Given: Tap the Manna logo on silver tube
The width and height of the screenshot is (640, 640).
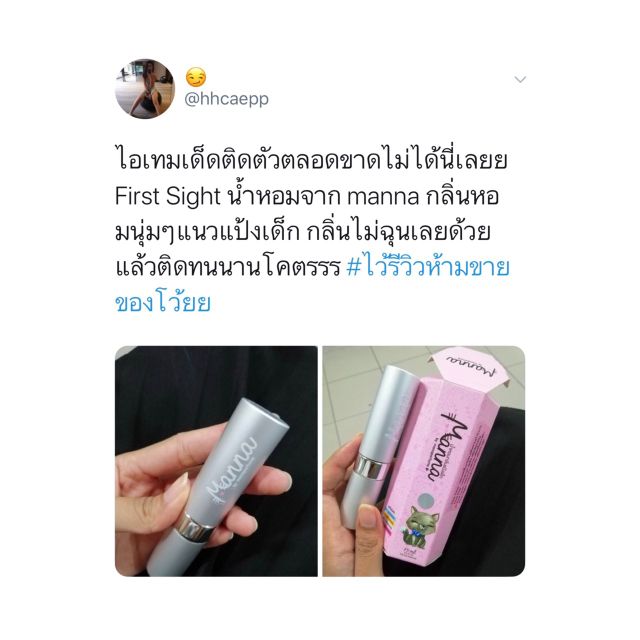Looking at the screenshot, I should pos(231,469).
